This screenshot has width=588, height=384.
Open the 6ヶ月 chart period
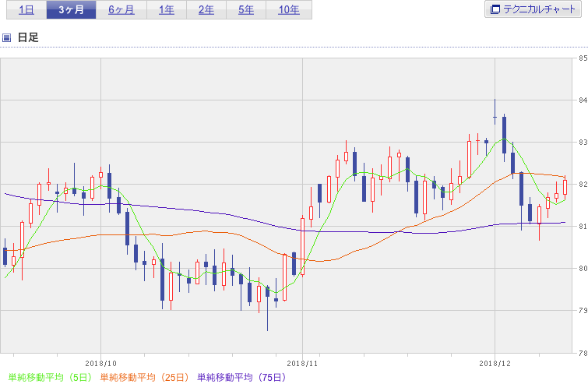pos(121,10)
